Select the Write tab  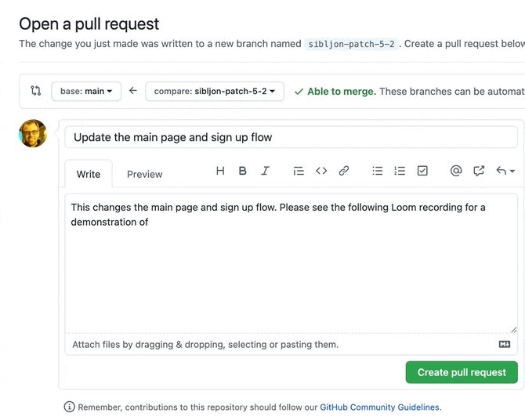click(89, 174)
